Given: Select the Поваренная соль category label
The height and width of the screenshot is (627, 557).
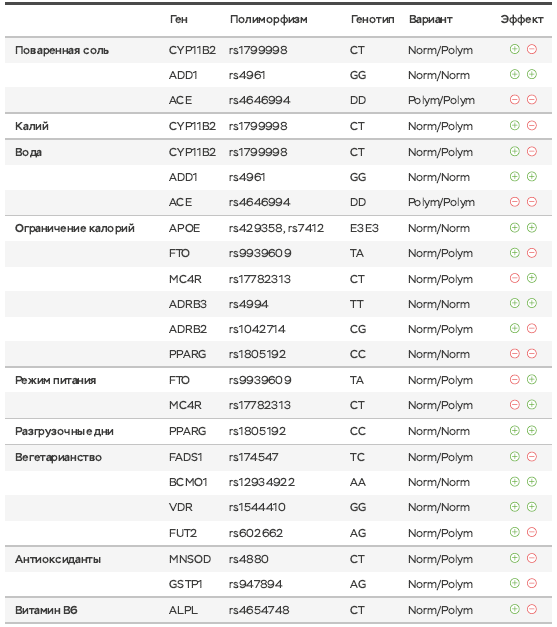Looking at the screenshot, I should pos(62,50).
